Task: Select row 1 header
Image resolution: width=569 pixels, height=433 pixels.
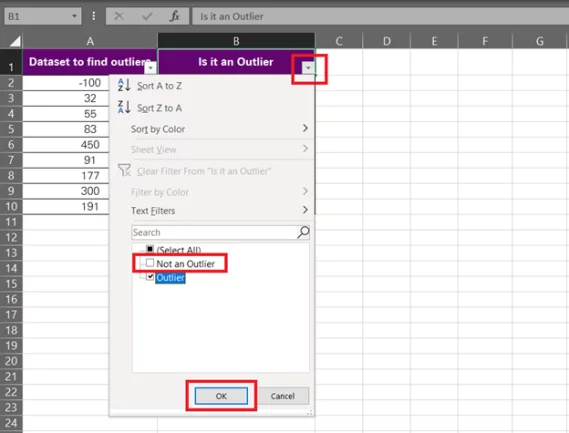Action: [x=11, y=62]
